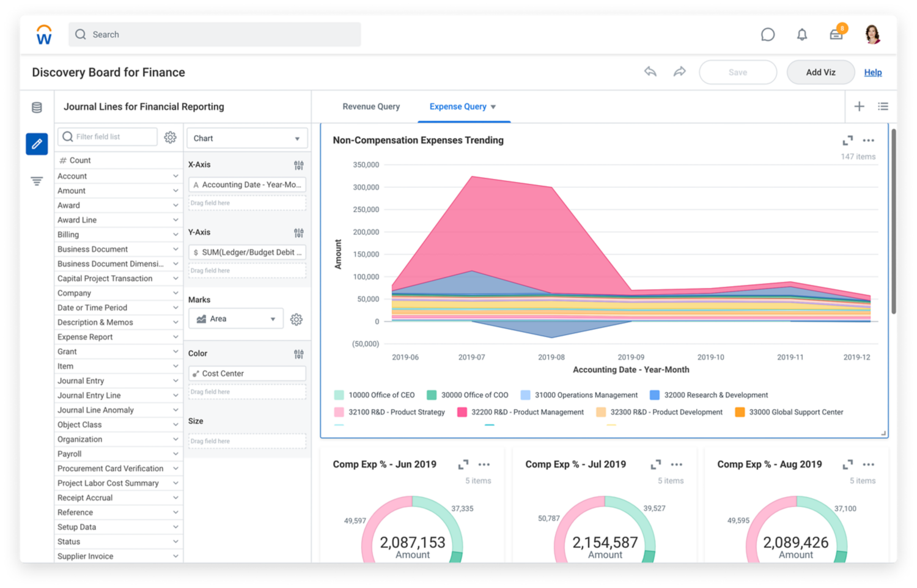Open the data source panel icon
This screenshot has height=588, width=917.
tap(37, 107)
